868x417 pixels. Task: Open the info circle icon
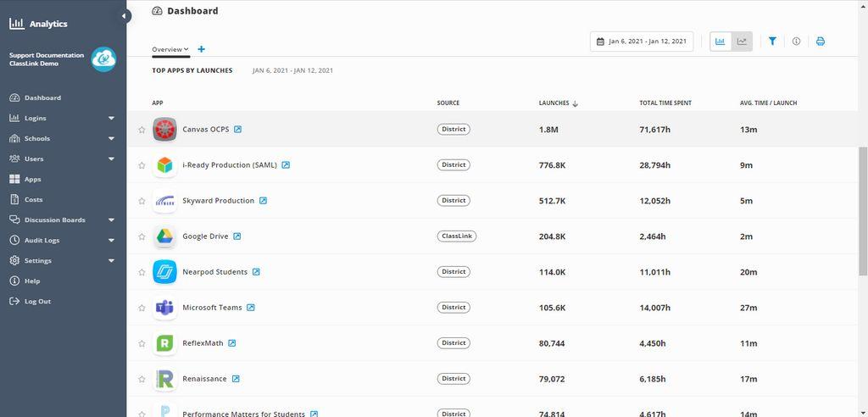tap(796, 42)
